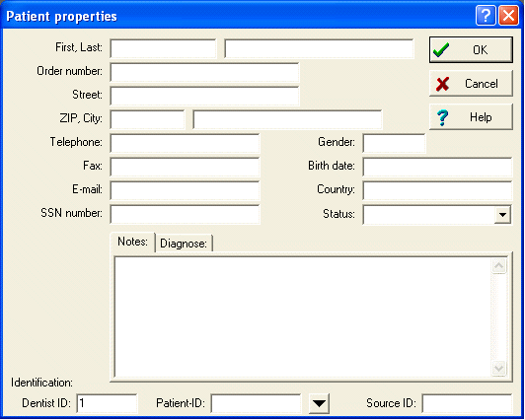Cancel the Patient properties dialog
Viewport: 525px width, 420px height.
(x=471, y=84)
